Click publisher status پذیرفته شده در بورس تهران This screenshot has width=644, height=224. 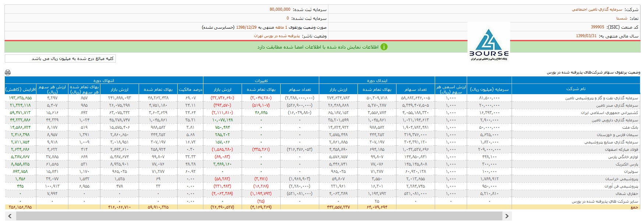[277, 36]
